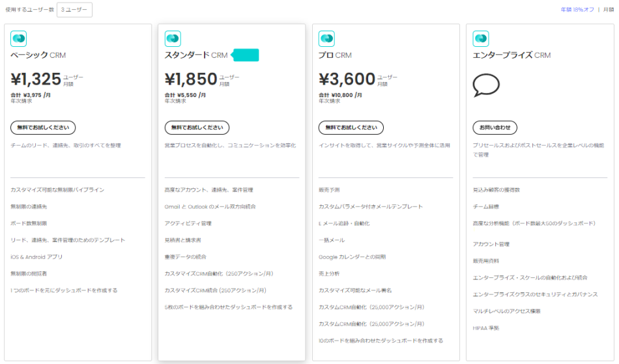
Task: Click お問い合わせ button in Enterprise plan
Action: (x=495, y=128)
